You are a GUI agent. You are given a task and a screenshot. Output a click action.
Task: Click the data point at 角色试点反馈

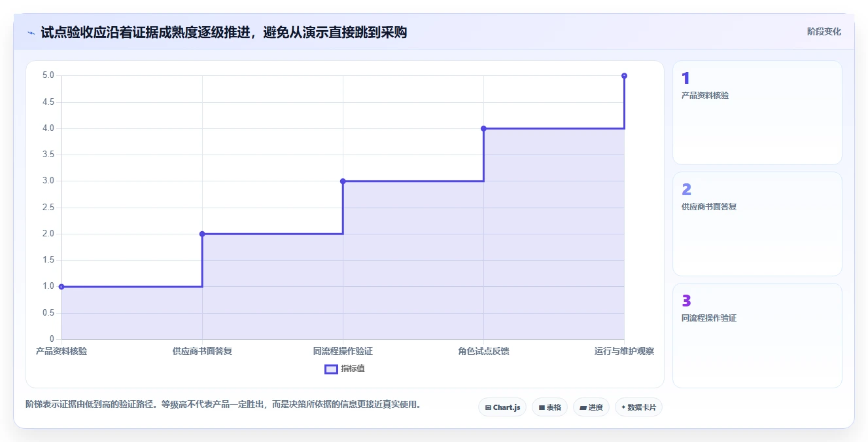pyautogui.click(x=483, y=128)
